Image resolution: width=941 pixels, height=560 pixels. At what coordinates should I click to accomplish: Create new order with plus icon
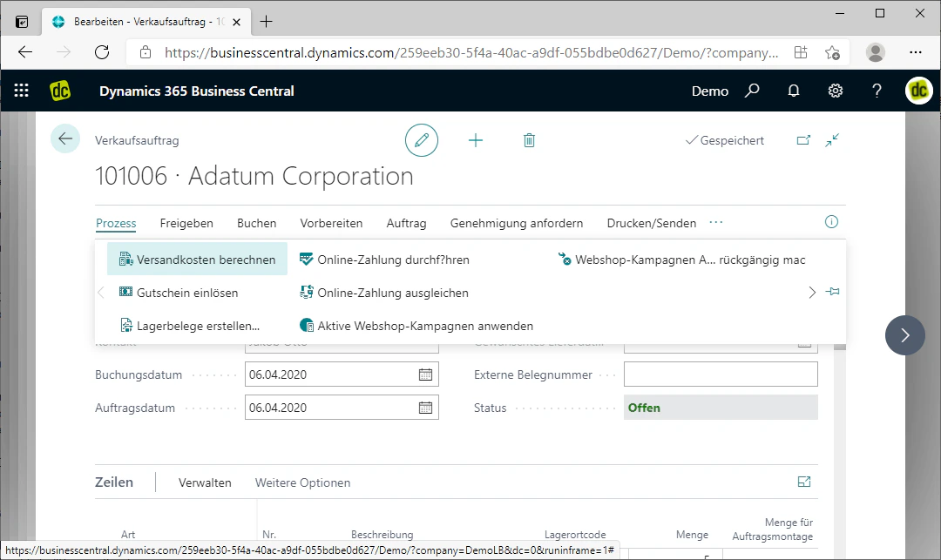476,140
